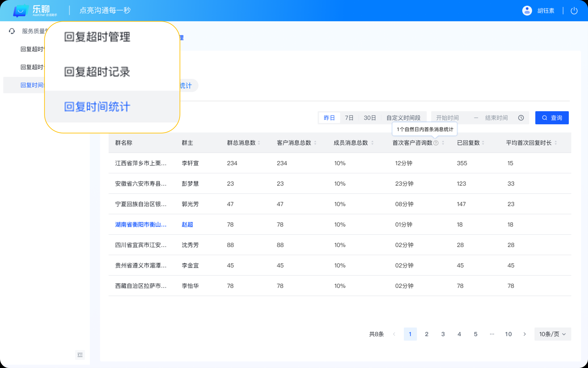Click the 乐聊 logo icon
Viewport: 588px width, 368px height.
(x=20, y=11)
